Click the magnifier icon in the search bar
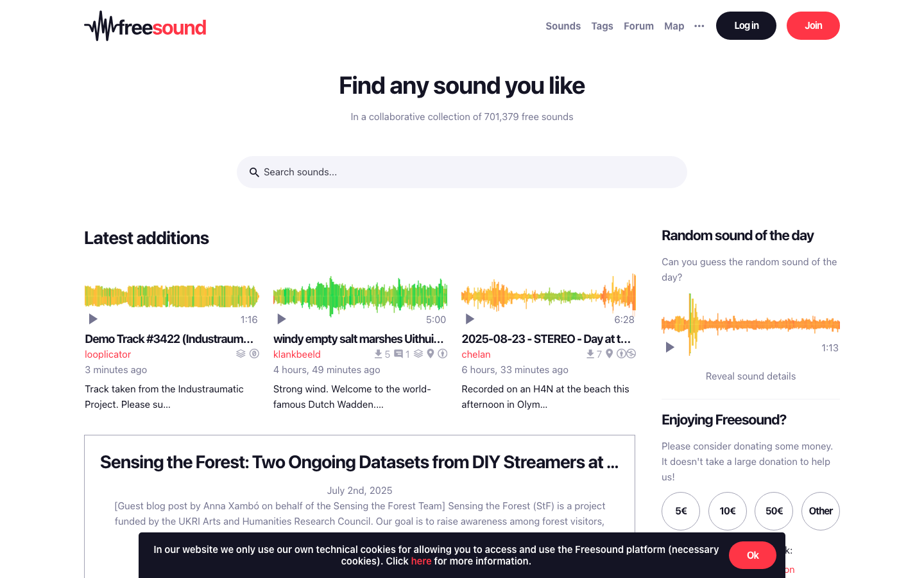This screenshot has height=578, width=924. (x=254, y=172)
